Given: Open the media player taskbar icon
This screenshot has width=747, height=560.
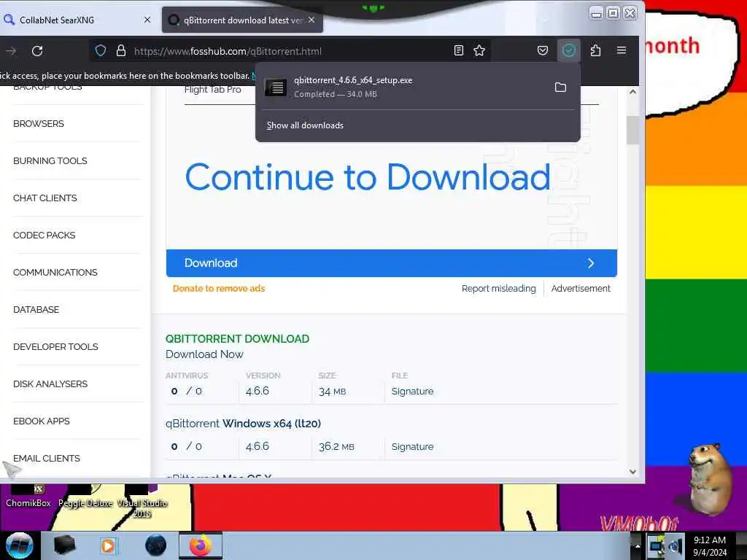Looking at the screenshot, I should [x=108, y=545].
